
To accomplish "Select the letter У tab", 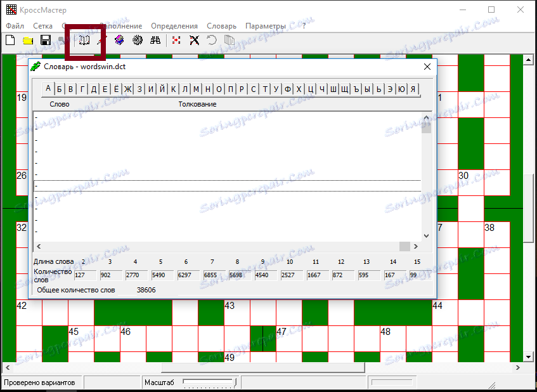I will click(276, 89).
